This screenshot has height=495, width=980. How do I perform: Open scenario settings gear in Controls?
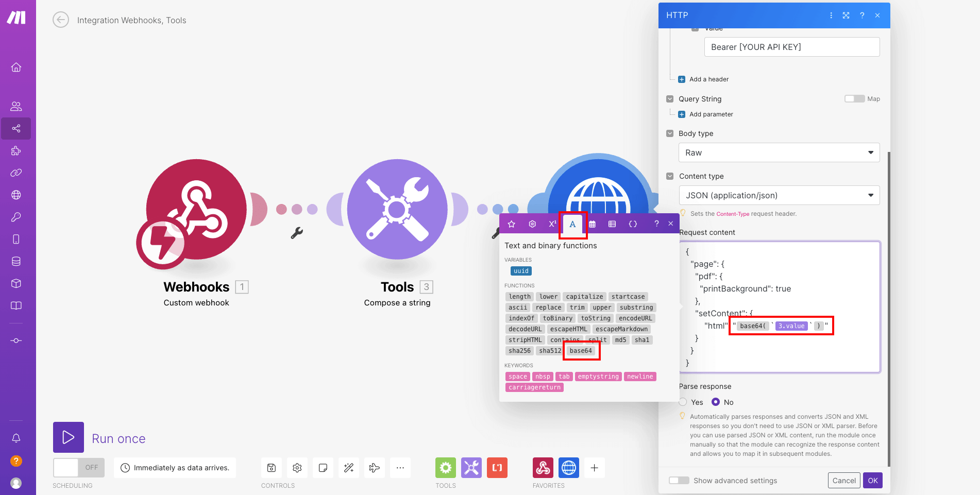pos(297,467)
